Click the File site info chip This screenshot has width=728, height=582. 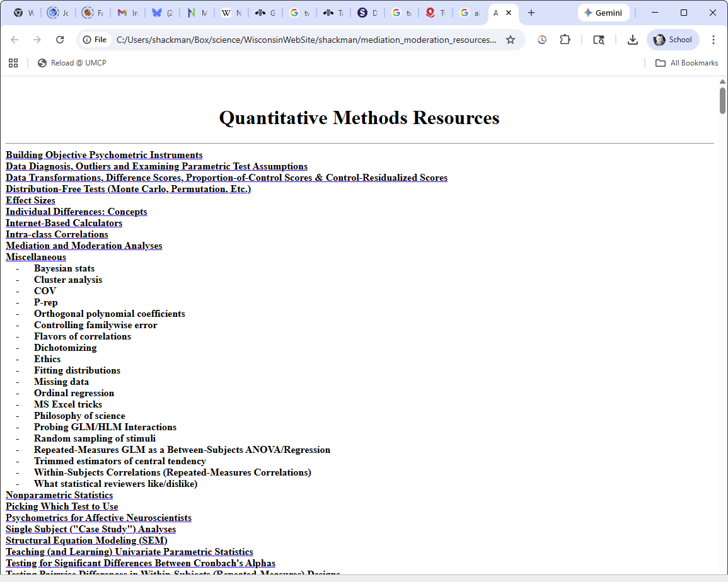95,40
